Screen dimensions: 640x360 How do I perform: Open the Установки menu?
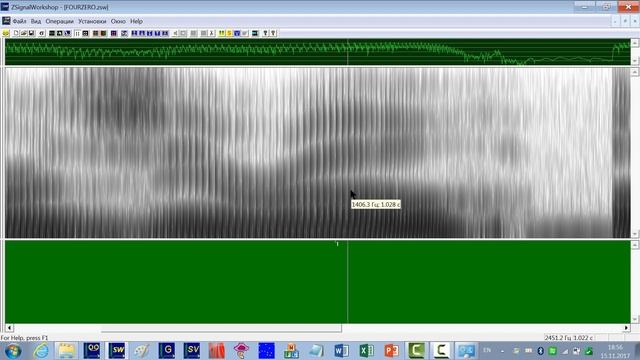tap(92, 21)
